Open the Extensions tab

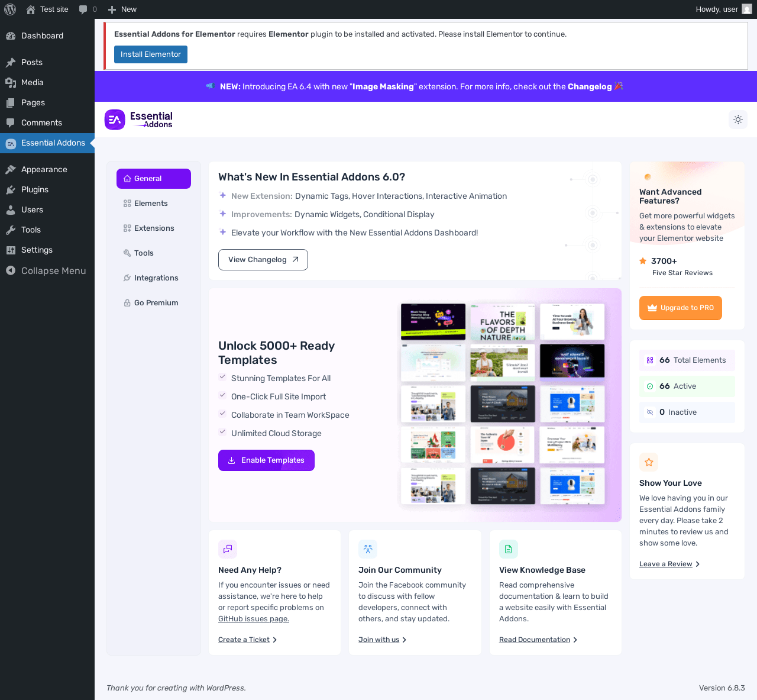(x=154, y=228)
